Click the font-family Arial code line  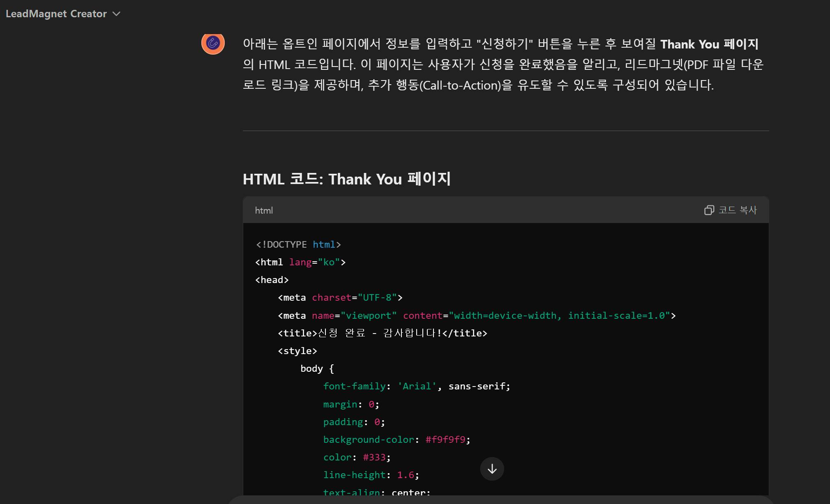click(416, 386)
